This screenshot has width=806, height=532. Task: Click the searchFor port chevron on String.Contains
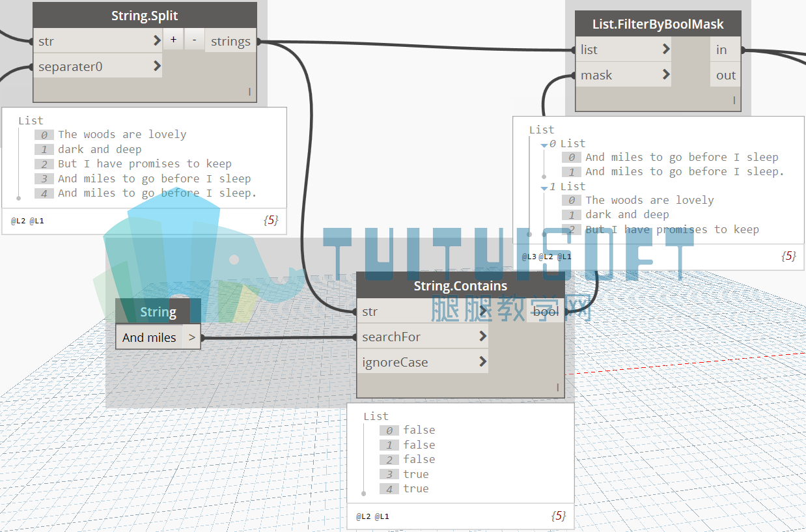tap(482, 336)
